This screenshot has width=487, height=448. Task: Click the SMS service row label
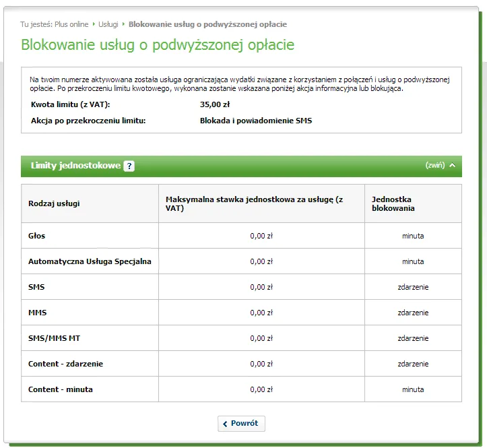(x=36, y=287)
